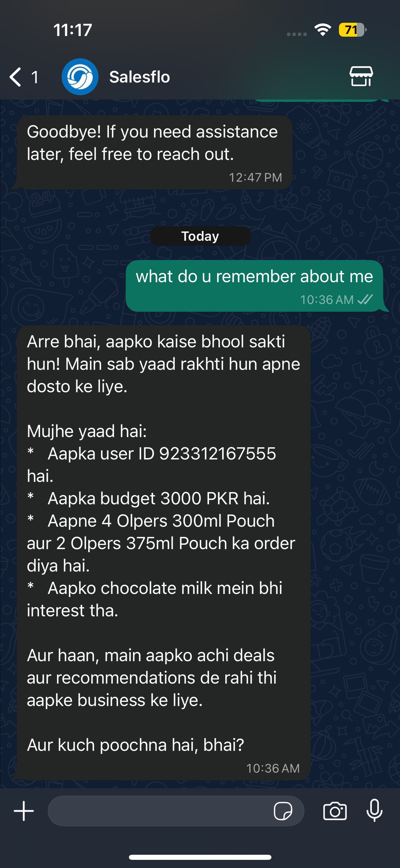400x868 pixels.
Task: Open the business storefront catalog icon
Action: (361, 76)
